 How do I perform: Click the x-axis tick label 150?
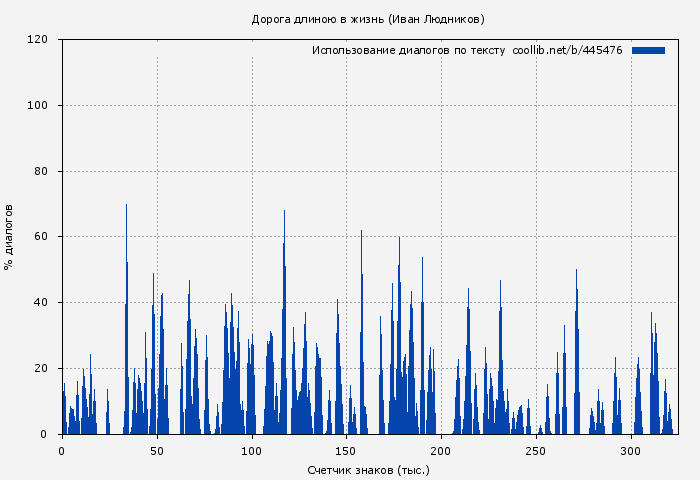click(347, 451)
